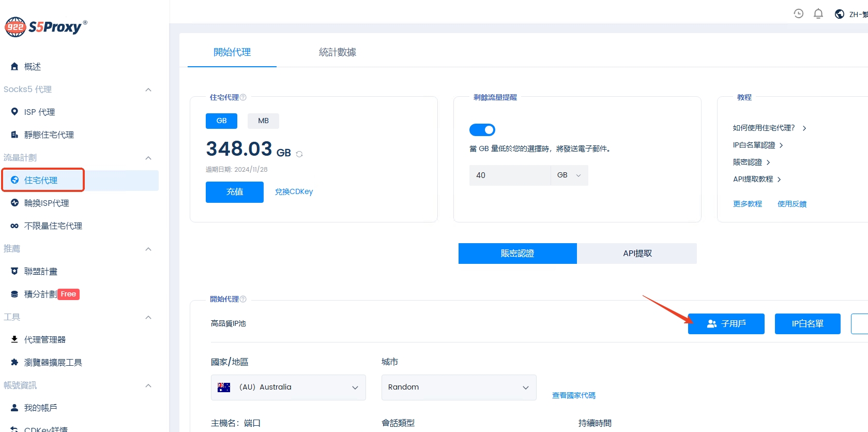Click the 40 threshold input field
The width and height of the screenshot is (868, 432).
[x=509, y=175]
